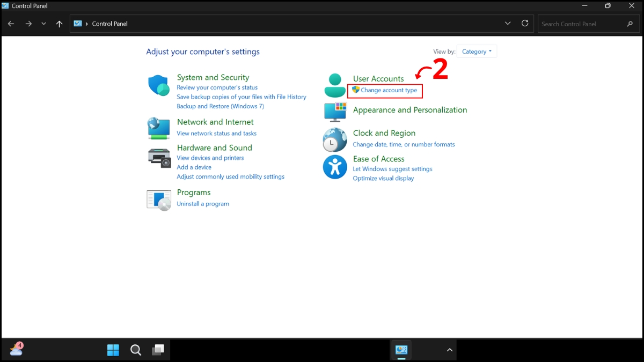Click Adjust commonly used mobility settings
Viewport: 644px width, 362px height.
click(x=231, y=176)
